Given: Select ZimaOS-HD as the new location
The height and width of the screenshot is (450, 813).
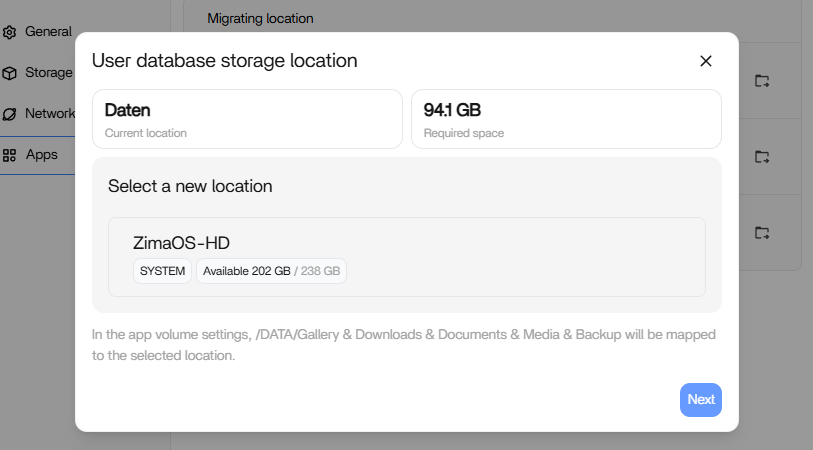Looking at the screenshot, I should (406, 257).
